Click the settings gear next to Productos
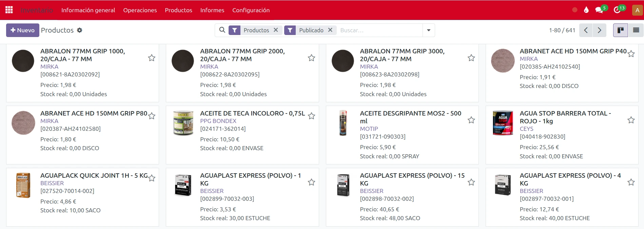The image size is (644, 229). pos(80,30)
